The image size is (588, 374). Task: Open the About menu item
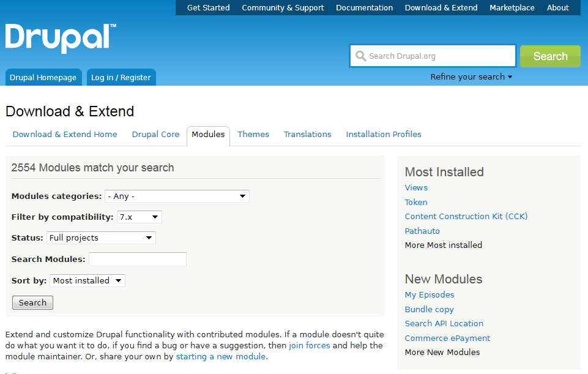[557, 7]
